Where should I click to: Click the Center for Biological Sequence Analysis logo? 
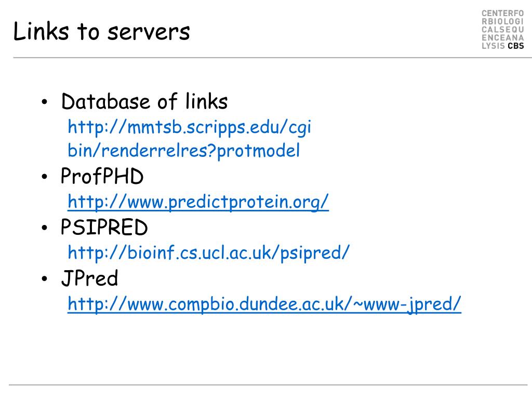click(x=503, y=30)
